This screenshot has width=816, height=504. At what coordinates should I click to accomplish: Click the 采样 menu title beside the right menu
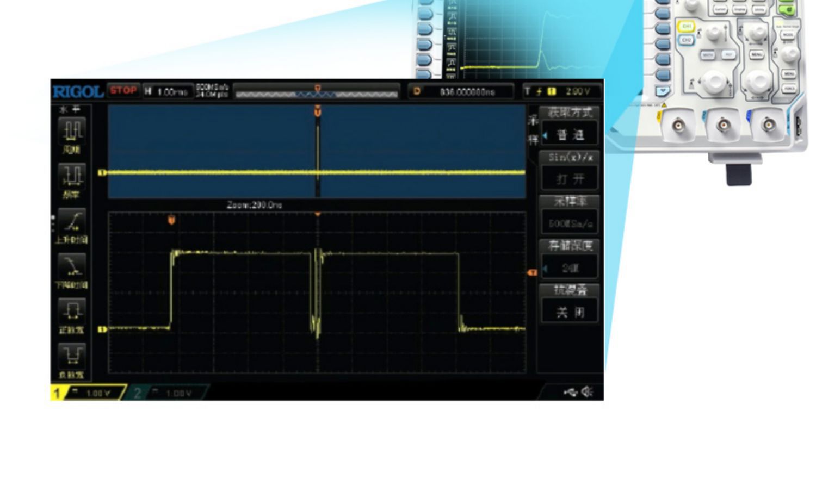pos(533,130)
